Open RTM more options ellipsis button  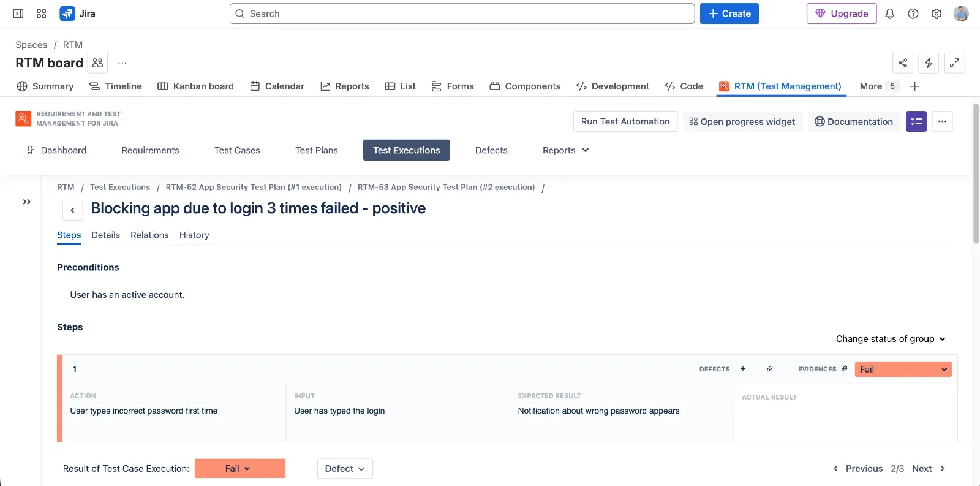click(942, 121)
